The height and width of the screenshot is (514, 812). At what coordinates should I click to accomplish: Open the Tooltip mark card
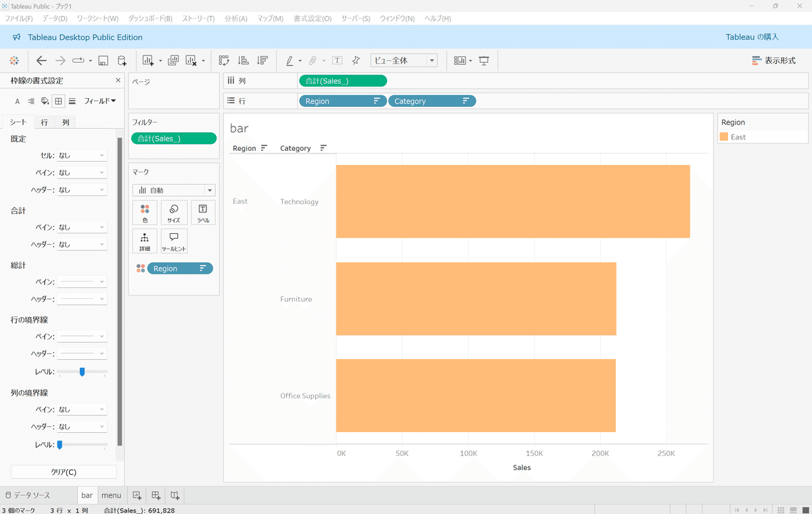tap(174, 241)
